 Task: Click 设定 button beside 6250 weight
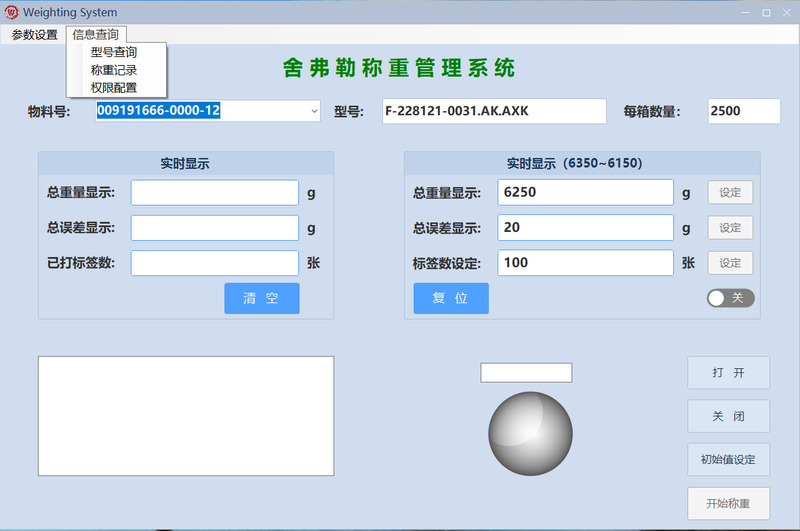(x=730, y=192)
